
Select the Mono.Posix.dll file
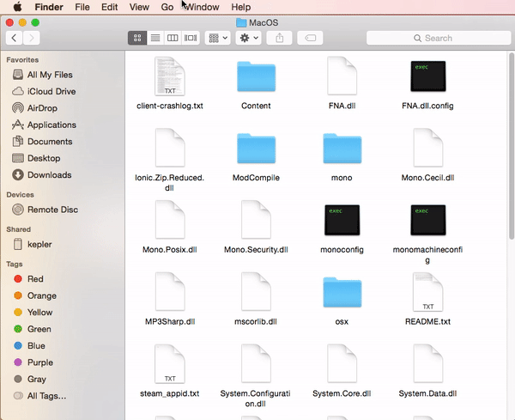tap(170, 220)
